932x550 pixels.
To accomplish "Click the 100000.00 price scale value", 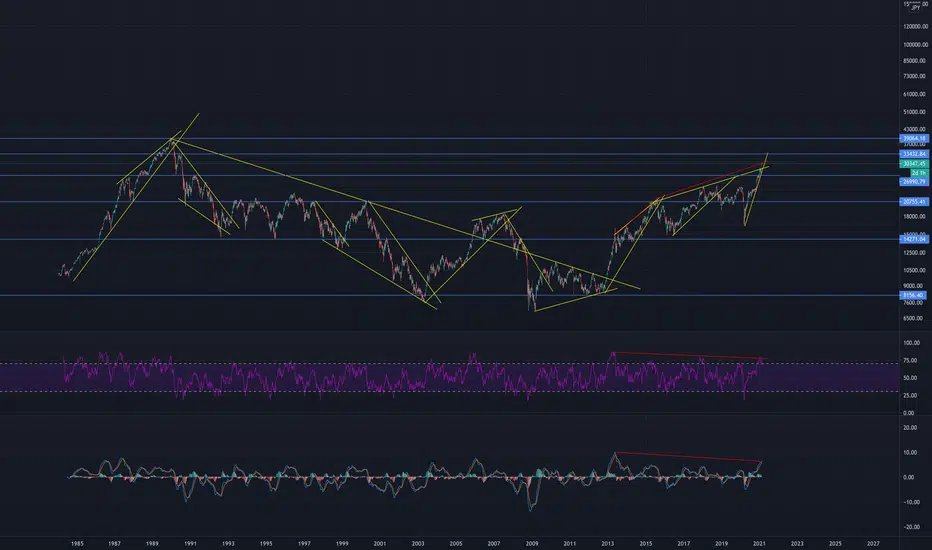I will (x=916, y=45).
